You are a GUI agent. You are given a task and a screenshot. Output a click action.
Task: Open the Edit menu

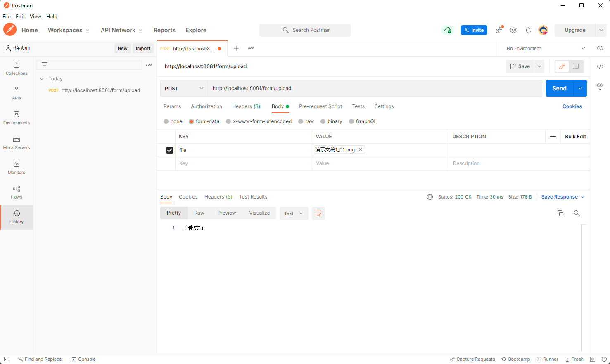[x=20, y=17]
